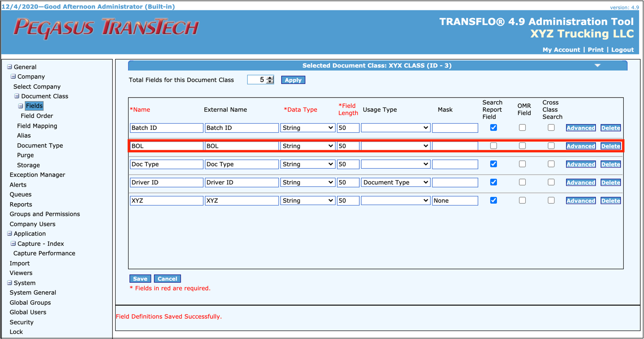644x339 pixels.
Task: Disable Search Report Field for Doc Type
Action: coord(493,164)
